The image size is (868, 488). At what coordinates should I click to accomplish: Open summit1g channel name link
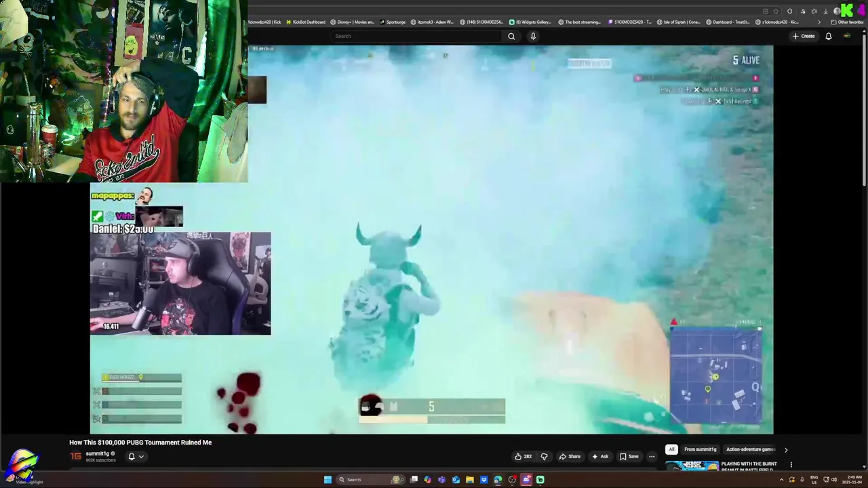(x=97, y=453)
